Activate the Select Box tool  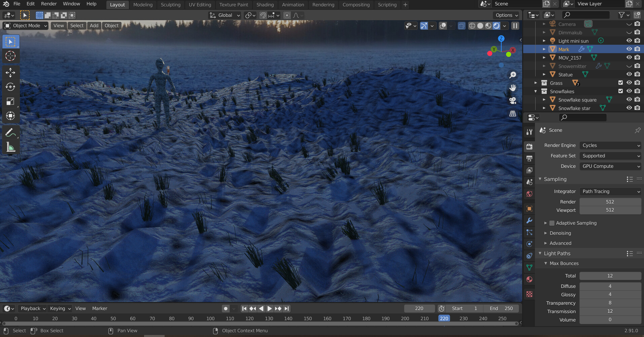10,41
